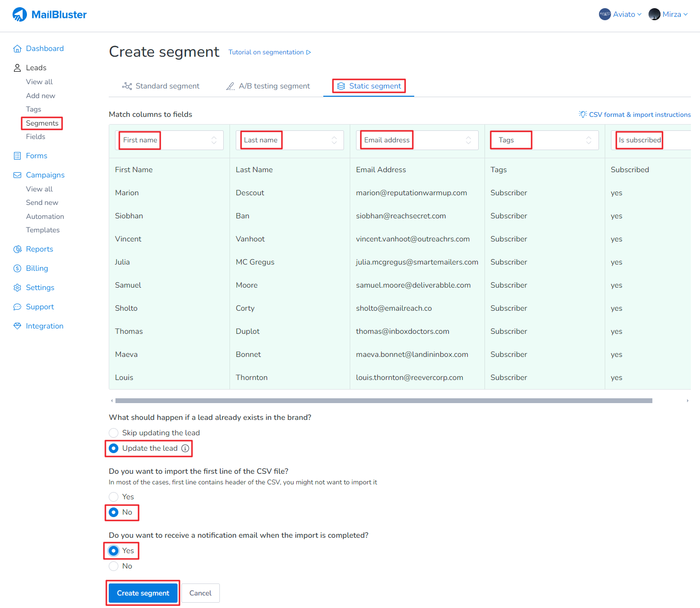Click the Reports pie chart icon
The width and height of the screenshot is (700, 608).
pyautogui.click(x=17, y=249)
